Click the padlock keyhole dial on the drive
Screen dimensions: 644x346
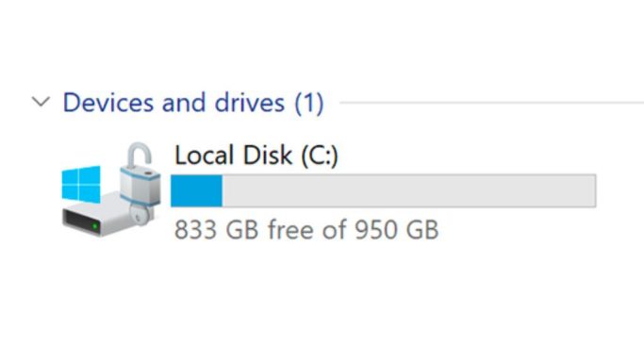(140, 215)
